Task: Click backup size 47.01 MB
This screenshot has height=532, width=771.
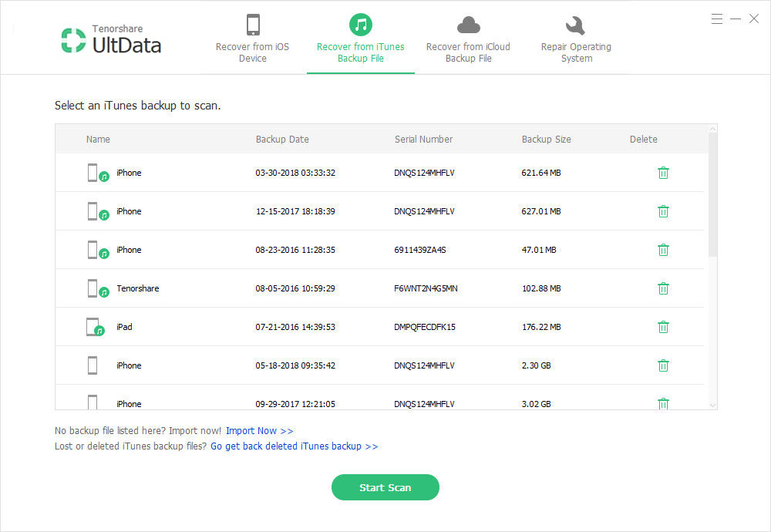Action: pyautogui.click(x=539, y=250)
